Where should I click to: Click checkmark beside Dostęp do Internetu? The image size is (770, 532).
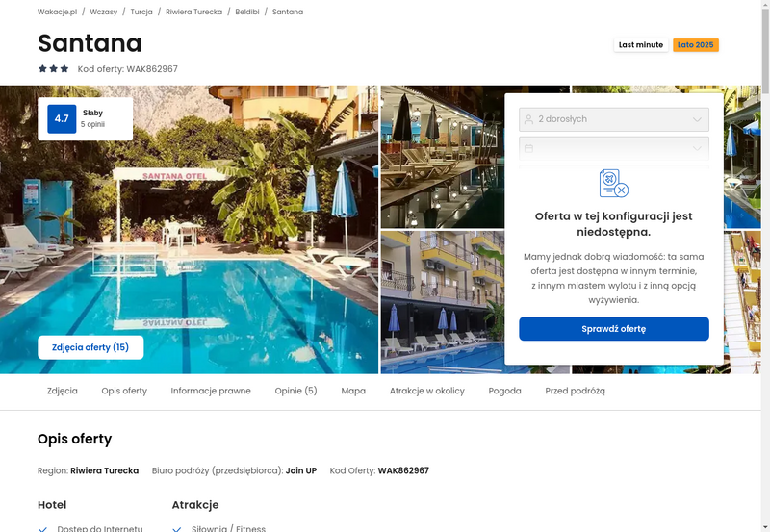(x=42, y=529)
